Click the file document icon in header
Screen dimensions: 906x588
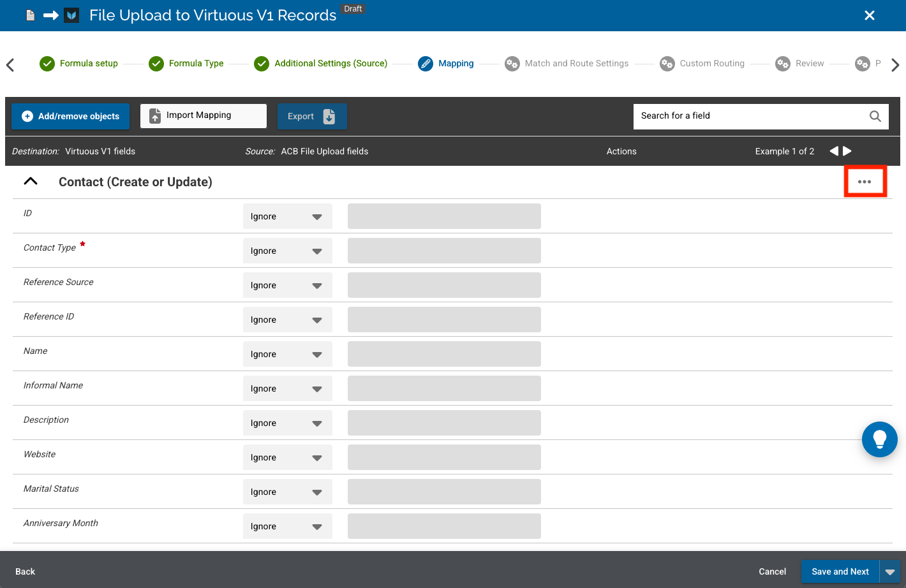click(30, 15)
